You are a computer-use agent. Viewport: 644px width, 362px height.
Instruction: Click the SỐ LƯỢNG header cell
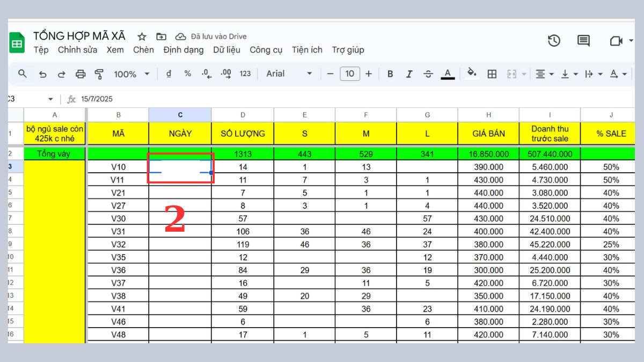tap(243, 134)
